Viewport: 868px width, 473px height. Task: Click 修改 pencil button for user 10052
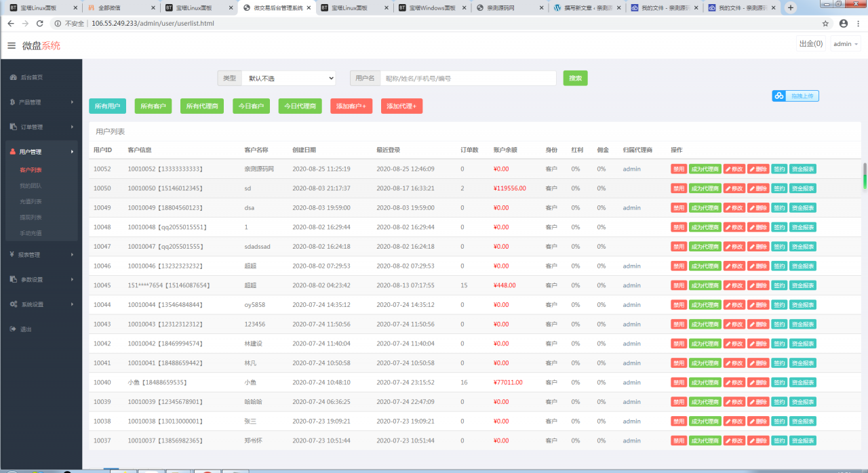734,169
